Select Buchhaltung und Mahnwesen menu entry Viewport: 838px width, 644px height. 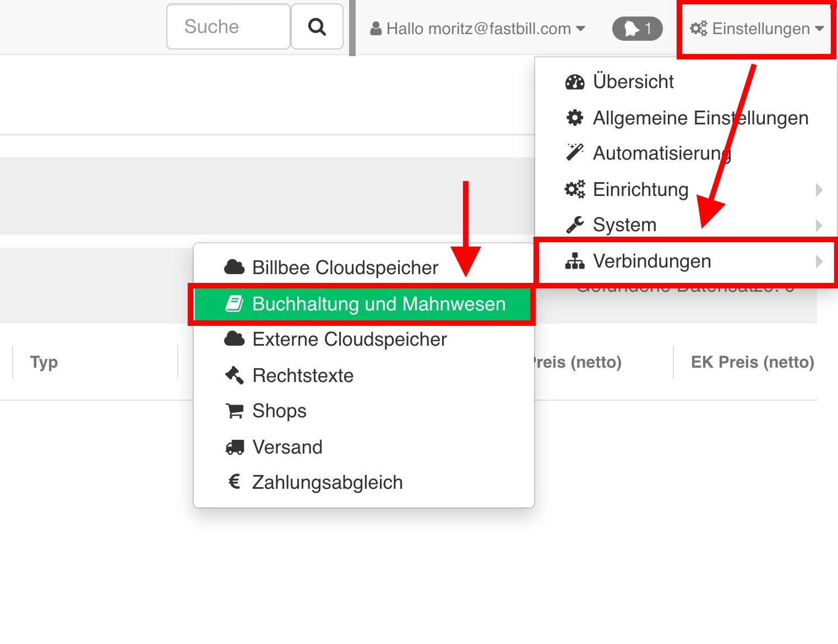tap(378, 304)
